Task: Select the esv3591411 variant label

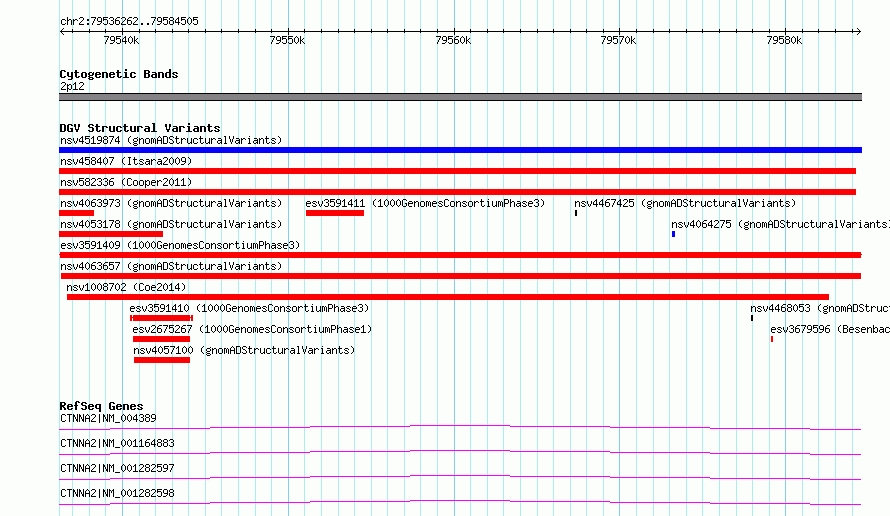Action: click(x=425, y=203)
